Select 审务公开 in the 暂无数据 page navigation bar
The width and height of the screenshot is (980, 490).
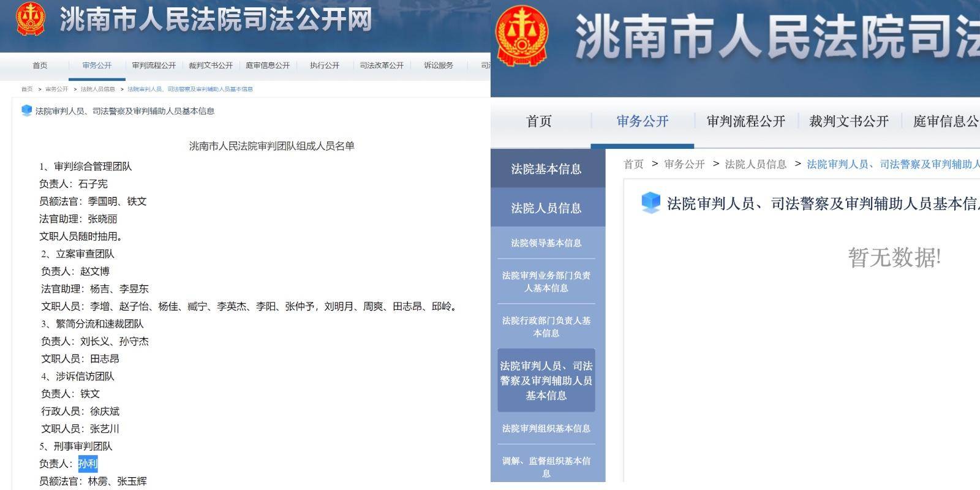(643, 121)
